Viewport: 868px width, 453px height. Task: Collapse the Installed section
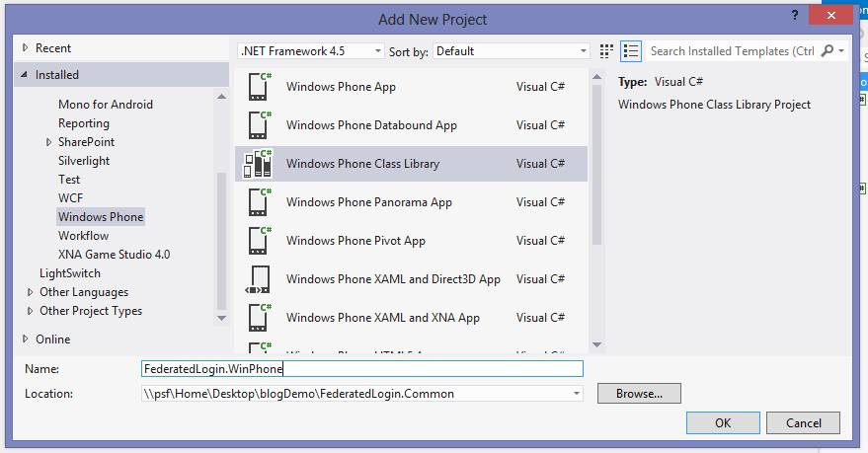click(24, 75)
